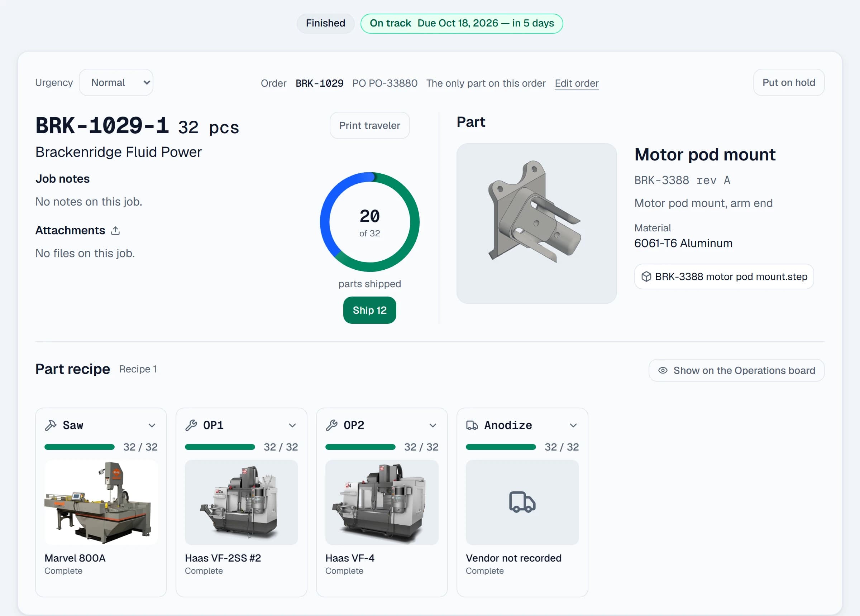Expand the Anodize operation card chevron
860x616 pixels.
pyautogui.click(x=573, y=425)
